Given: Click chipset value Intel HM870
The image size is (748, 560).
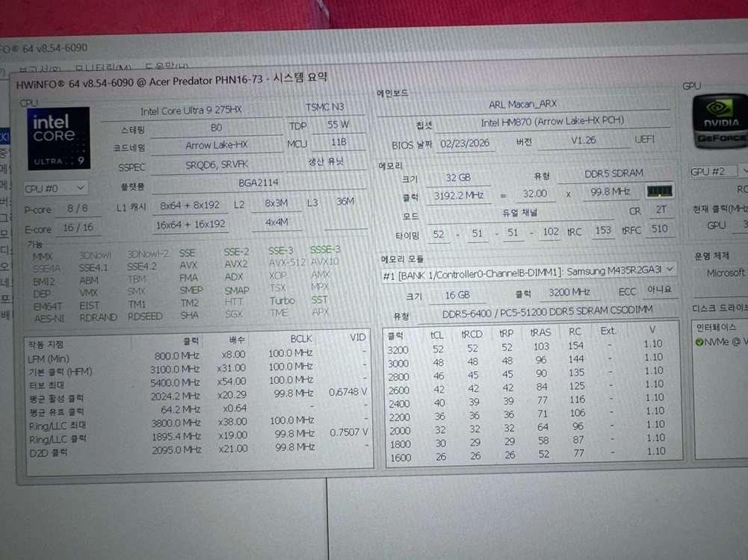Looking at the screenshot, I should pos(552,122).
